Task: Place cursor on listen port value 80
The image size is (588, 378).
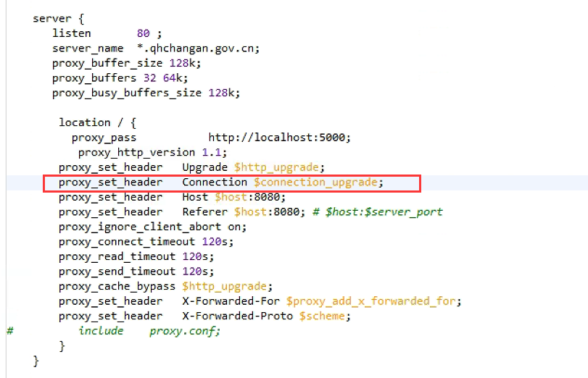Action: (x=144, y=33)
